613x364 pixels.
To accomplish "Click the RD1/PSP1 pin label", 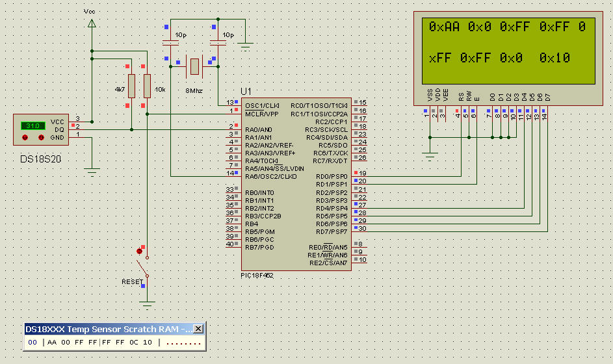I will pyautogui.click(x=332, y=185).
